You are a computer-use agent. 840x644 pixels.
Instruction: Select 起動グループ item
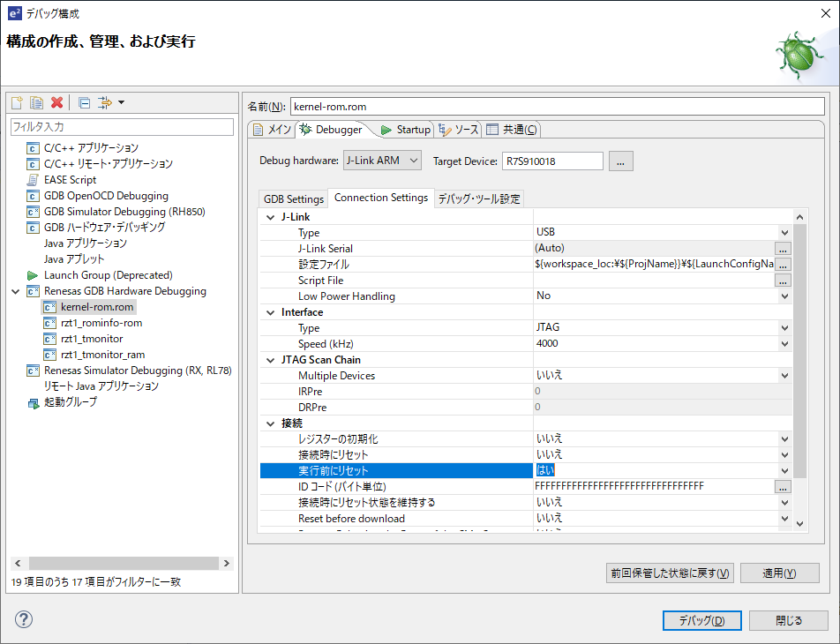[71, 401]
